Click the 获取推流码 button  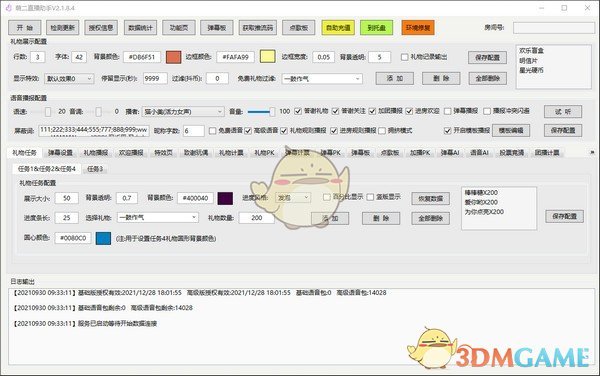point(258,28)
